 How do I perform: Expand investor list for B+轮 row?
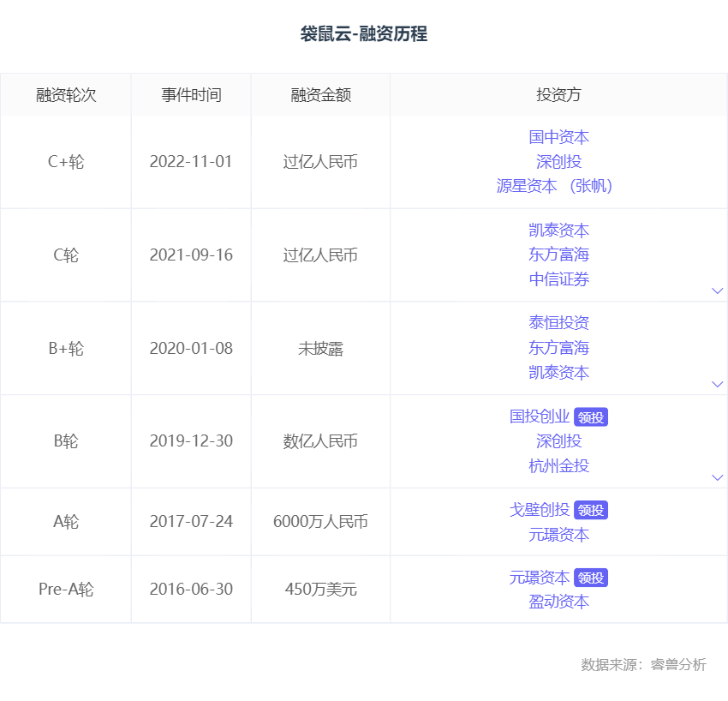click(718, 384)
